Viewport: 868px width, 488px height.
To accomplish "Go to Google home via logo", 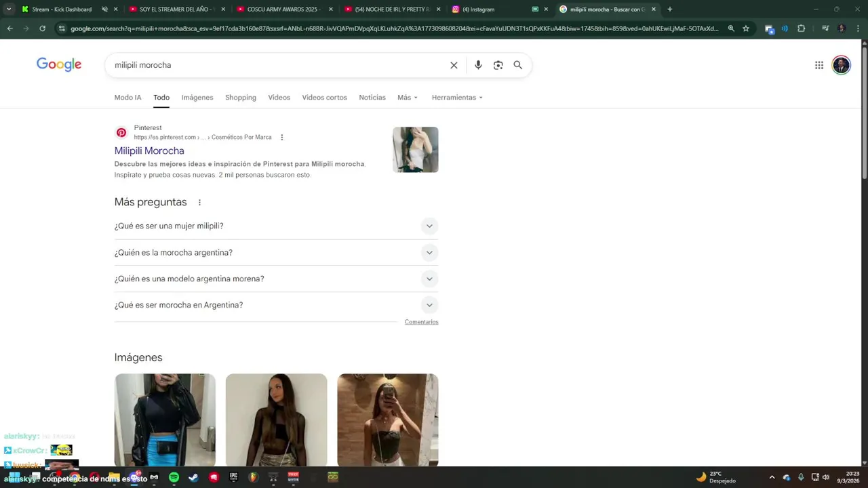I will [59, 64].
